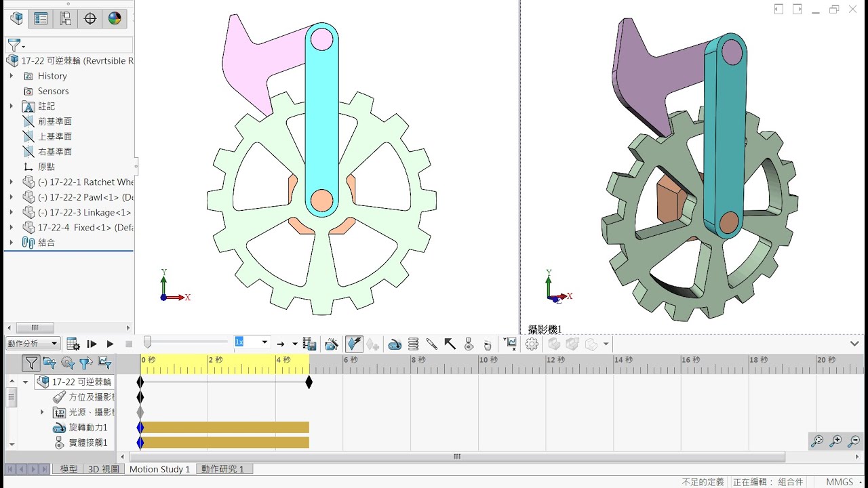Image resolution: width=868 pixels, height=488 pixels.
Task: Expand the 17-22-1 Ratchet Wheel node
Action: point(11,182)
